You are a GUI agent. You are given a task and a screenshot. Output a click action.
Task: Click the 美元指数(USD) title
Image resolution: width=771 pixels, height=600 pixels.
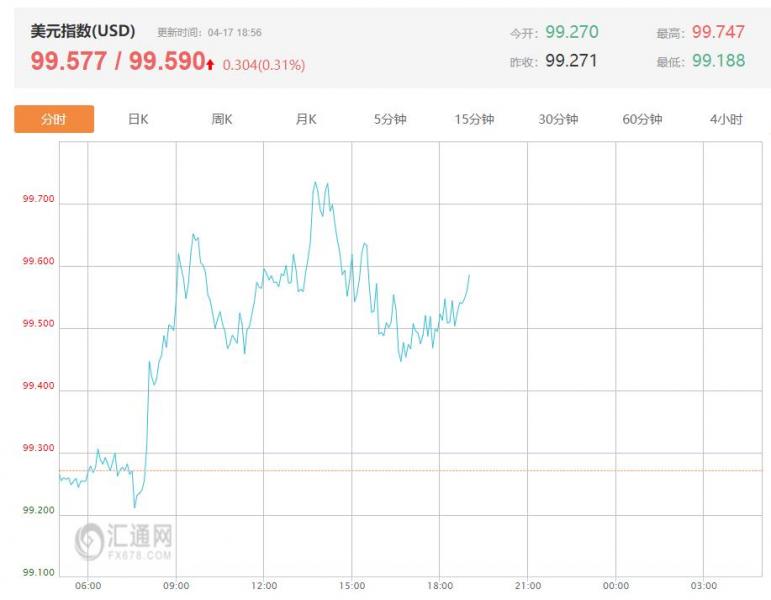coord(83,31)
